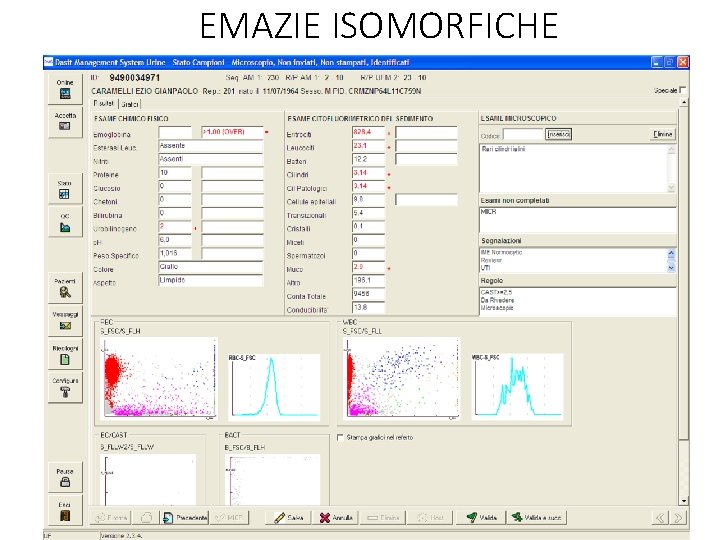Click the WBC S_FSC/S_FLL scattergram

pyautogui.click(x=401, y=378)
